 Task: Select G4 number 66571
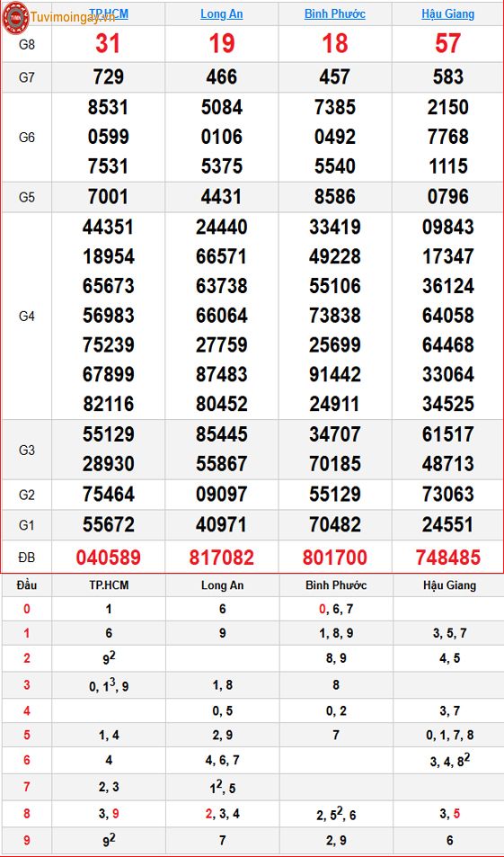[x=221, y=257]
